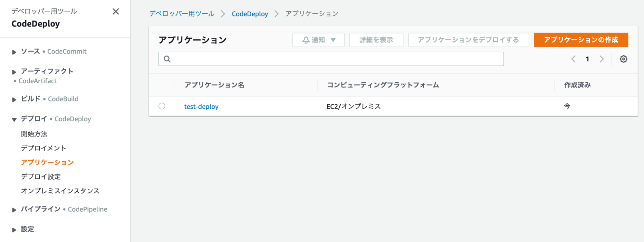This screenshot has width=644, height=242.
Task: Expand 設定 section in sidebar
Action: pyautogui.click(x=14, y=230)
